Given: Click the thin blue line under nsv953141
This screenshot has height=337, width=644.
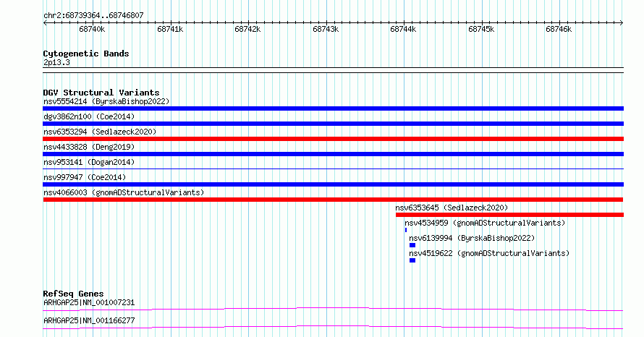Looking at the screenshot, I should tap(333, 168).
